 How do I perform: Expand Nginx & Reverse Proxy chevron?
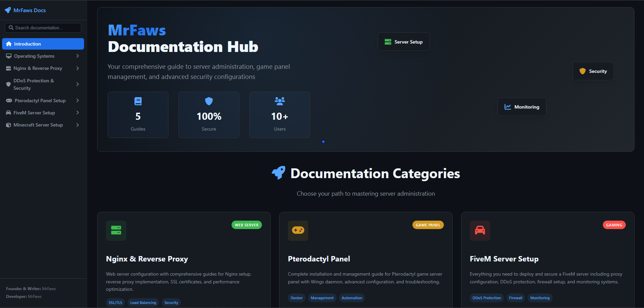(78, 68)
